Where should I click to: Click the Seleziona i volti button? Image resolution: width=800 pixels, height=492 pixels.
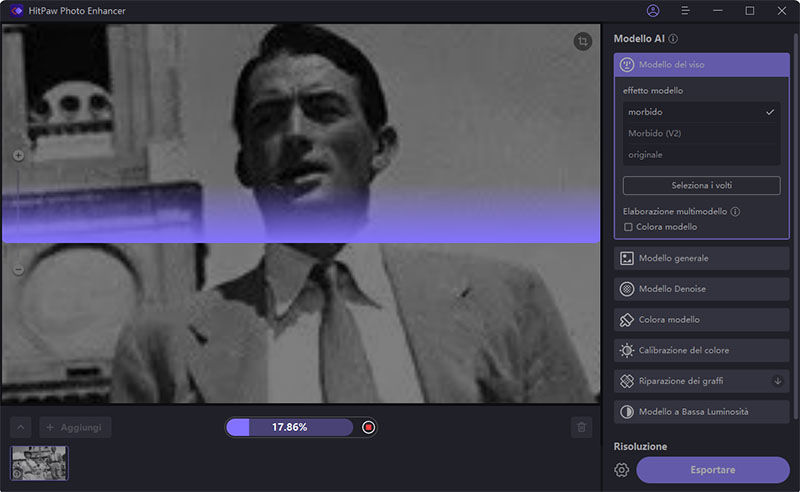(x=702, y=185)
